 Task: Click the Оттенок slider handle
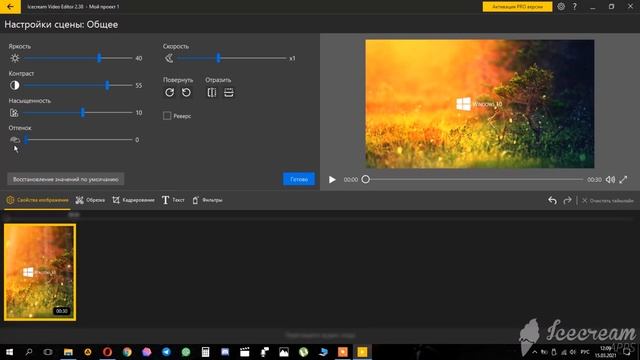click(26, 140)
